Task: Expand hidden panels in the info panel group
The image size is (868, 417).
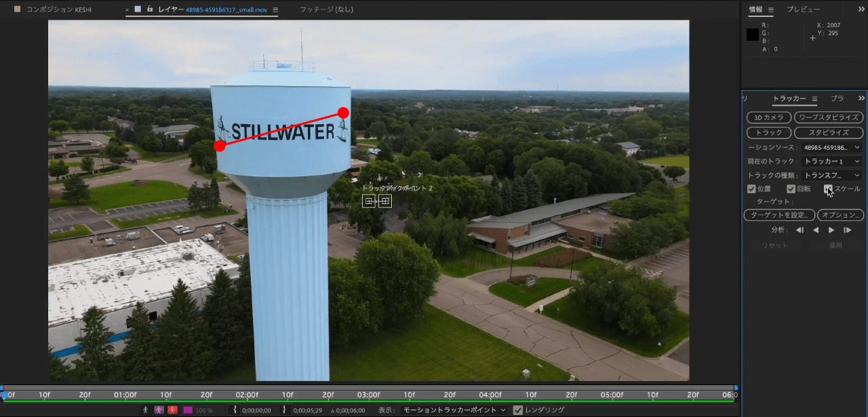Action: pos(861,9)
